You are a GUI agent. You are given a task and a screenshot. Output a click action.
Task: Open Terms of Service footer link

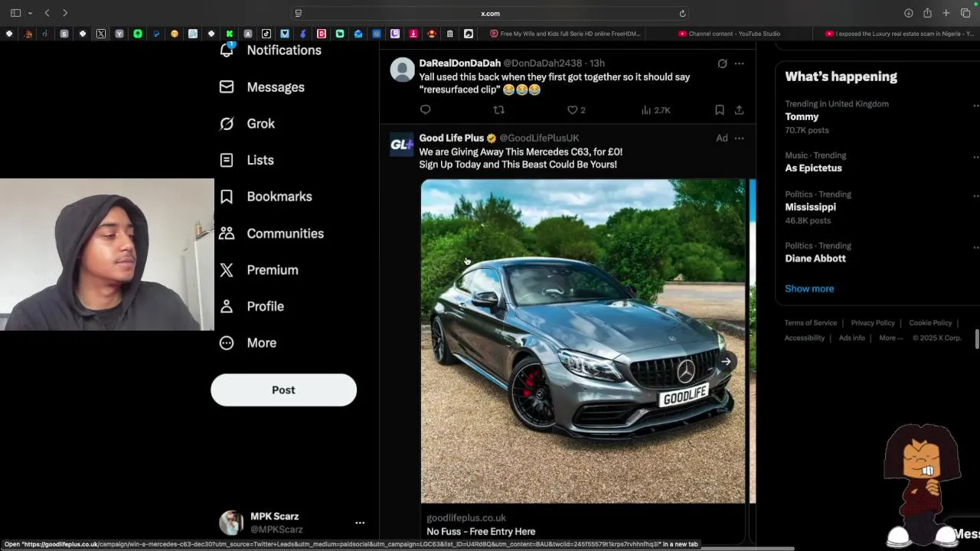pos(811,323)
